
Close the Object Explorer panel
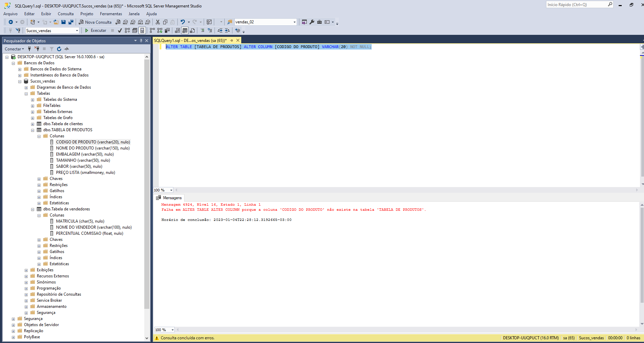(147, 41)
